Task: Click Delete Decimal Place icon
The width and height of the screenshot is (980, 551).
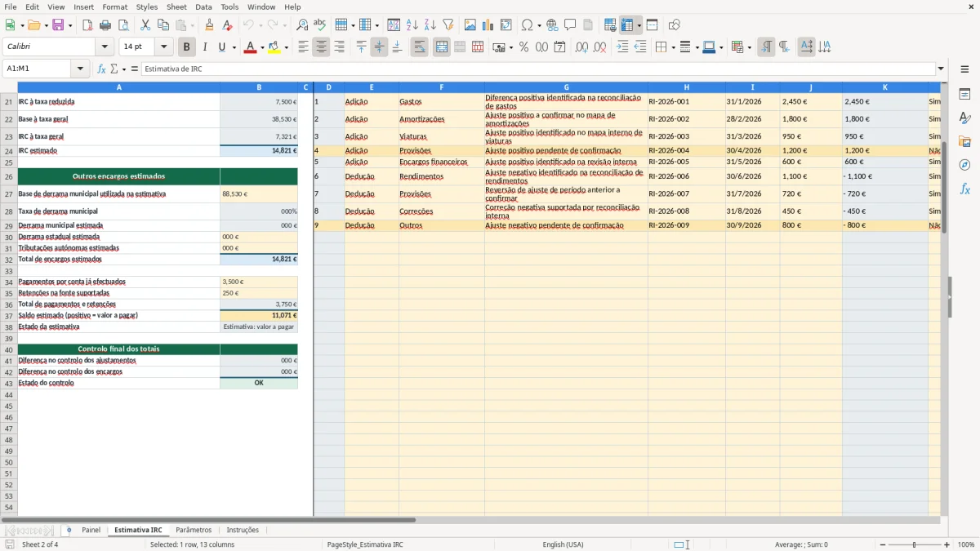Action: pyautogui.click(x=600, y=47)
